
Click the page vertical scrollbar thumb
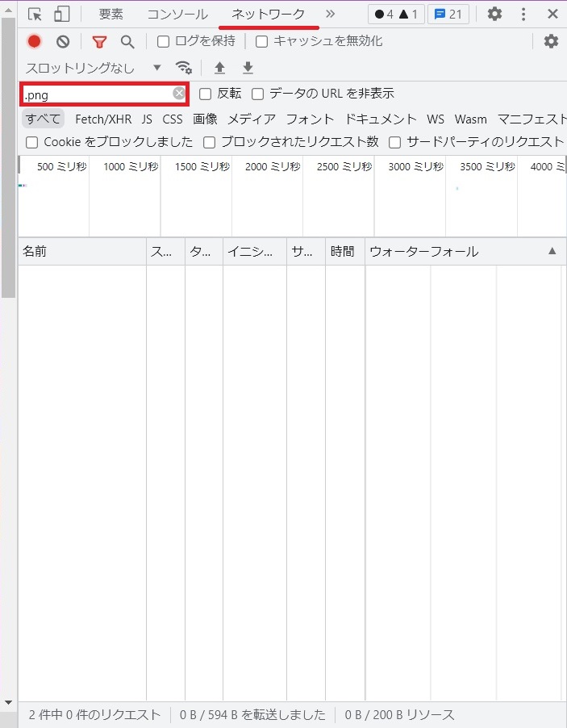pos(8,158)
